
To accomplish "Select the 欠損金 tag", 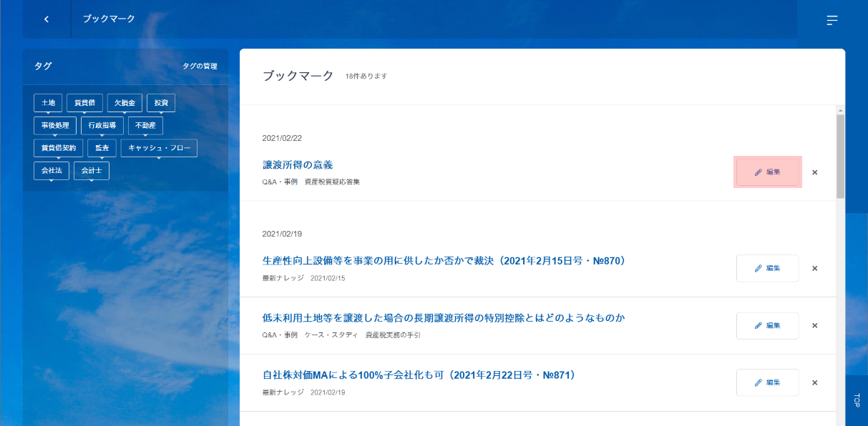I will [125, 103].
